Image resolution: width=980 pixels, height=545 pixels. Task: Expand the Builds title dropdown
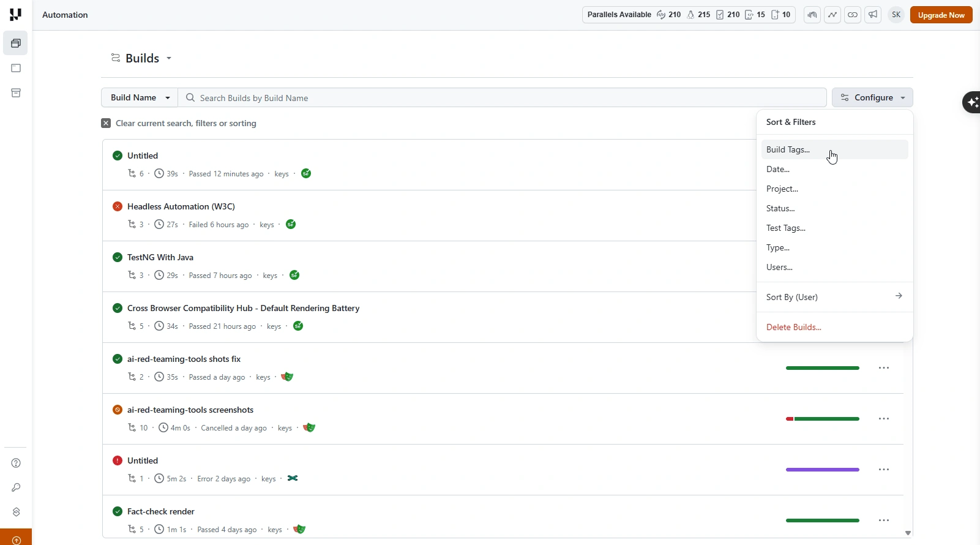(169, 58)
